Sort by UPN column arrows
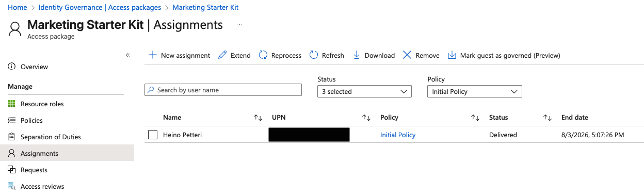The image size is (644, 195). pos(367,118)
